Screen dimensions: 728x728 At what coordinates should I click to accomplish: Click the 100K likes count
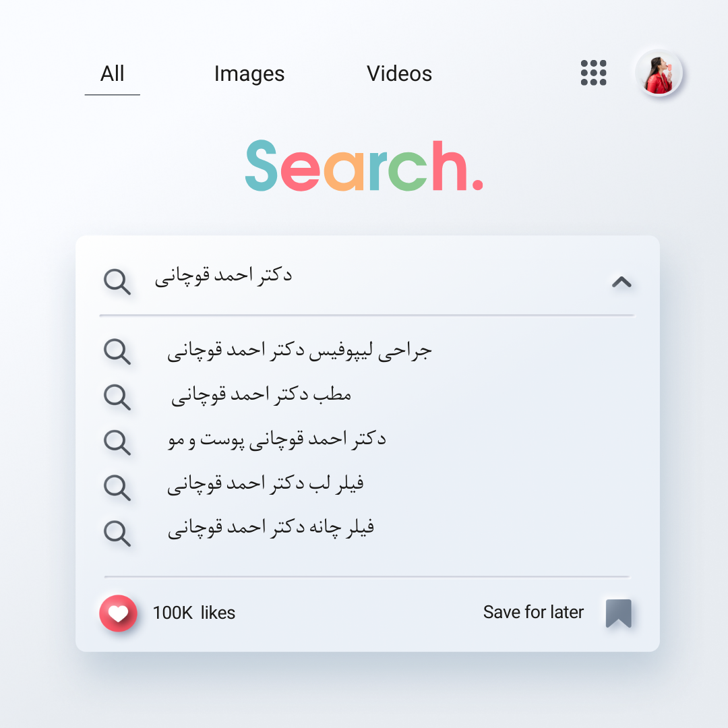tap(193, 613)
